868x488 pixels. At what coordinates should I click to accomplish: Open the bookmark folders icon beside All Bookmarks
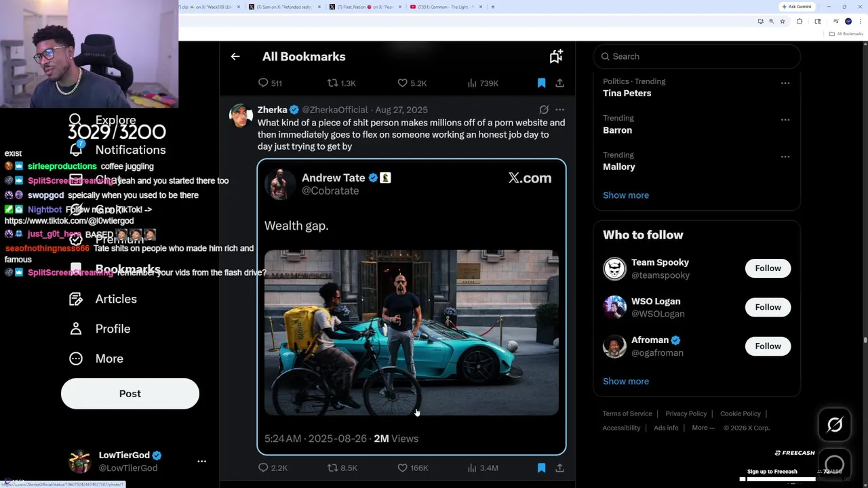[x=556, y=57]
